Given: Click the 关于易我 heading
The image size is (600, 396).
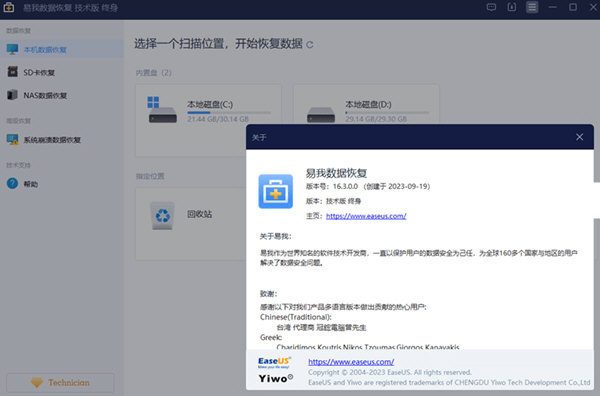Looking at the screenshot, I should tap(276, 236).
